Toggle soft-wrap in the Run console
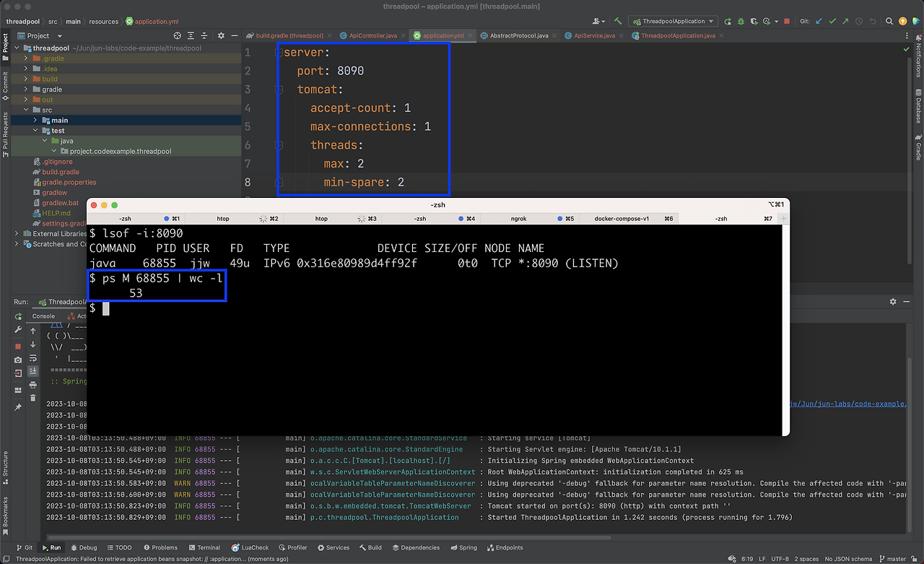924x564 pixels. [32, 357]
